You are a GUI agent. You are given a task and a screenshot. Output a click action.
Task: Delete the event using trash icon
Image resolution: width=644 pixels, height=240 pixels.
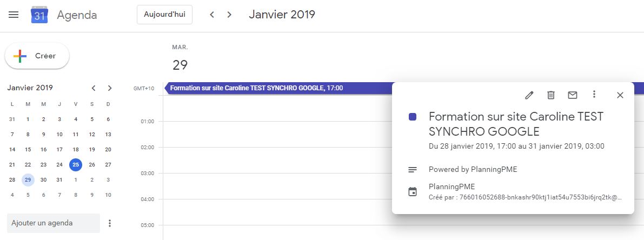pos(551,95)
